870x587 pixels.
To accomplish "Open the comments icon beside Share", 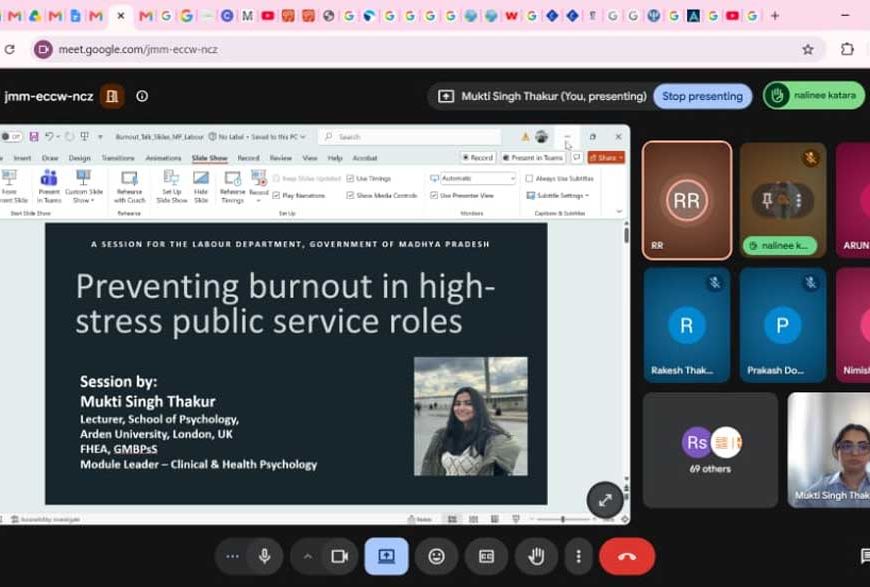I will pos(576,158).
